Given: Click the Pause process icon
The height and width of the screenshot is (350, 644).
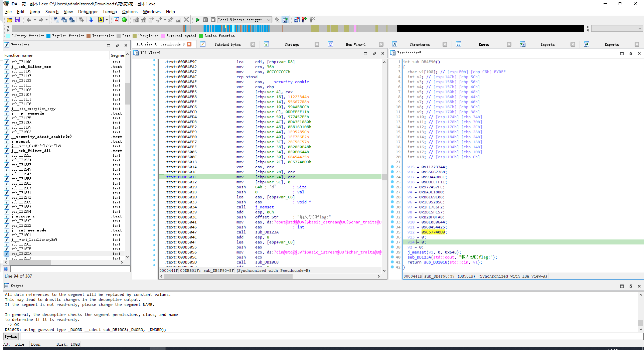Looking at the screenshot, I should point(205,20).
